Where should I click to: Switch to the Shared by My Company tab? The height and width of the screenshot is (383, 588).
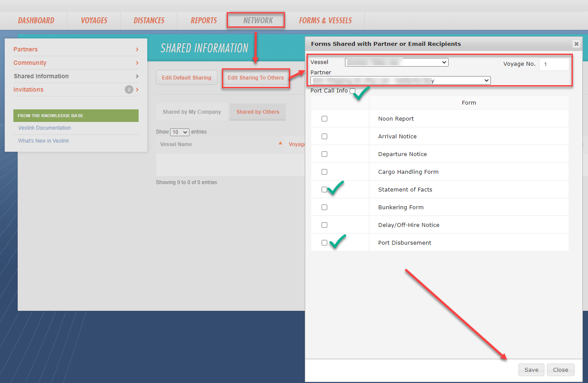[x=192, y=112]
